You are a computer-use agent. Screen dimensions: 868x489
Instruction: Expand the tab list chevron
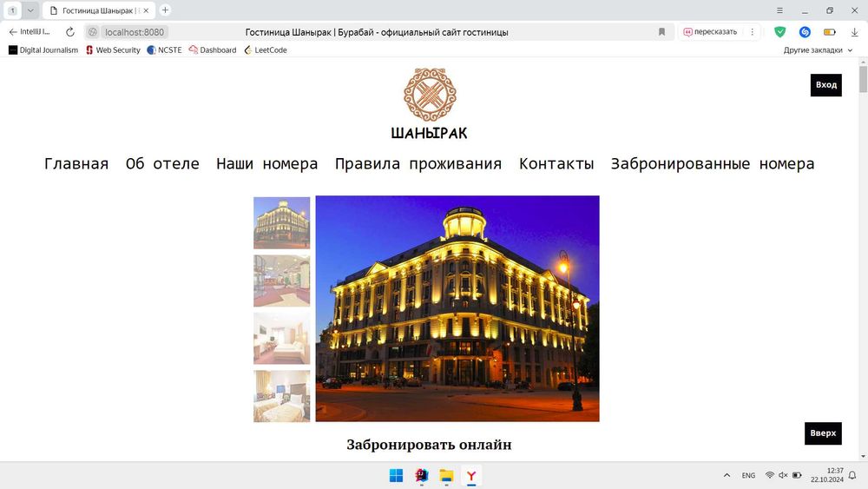click(x=30, y=10)
